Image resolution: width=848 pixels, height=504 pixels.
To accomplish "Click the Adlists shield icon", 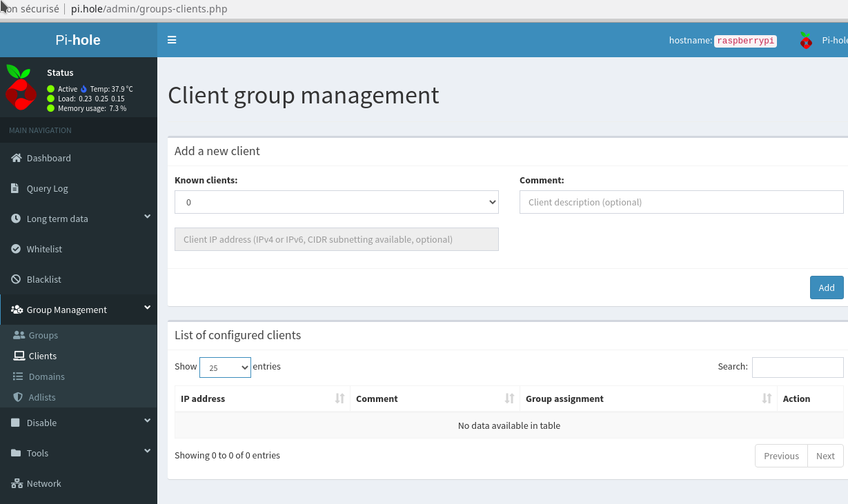I will 18,397.
